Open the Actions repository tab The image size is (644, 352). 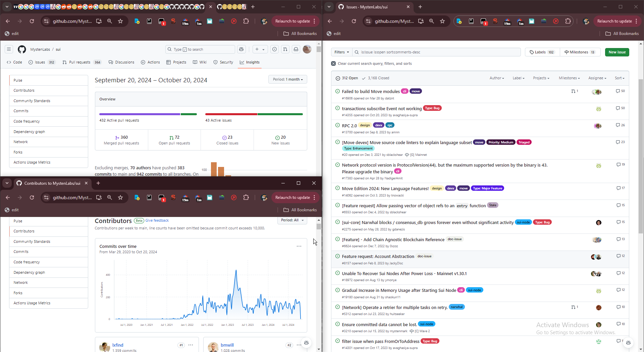pyautogui.click(x=150, y=62)
